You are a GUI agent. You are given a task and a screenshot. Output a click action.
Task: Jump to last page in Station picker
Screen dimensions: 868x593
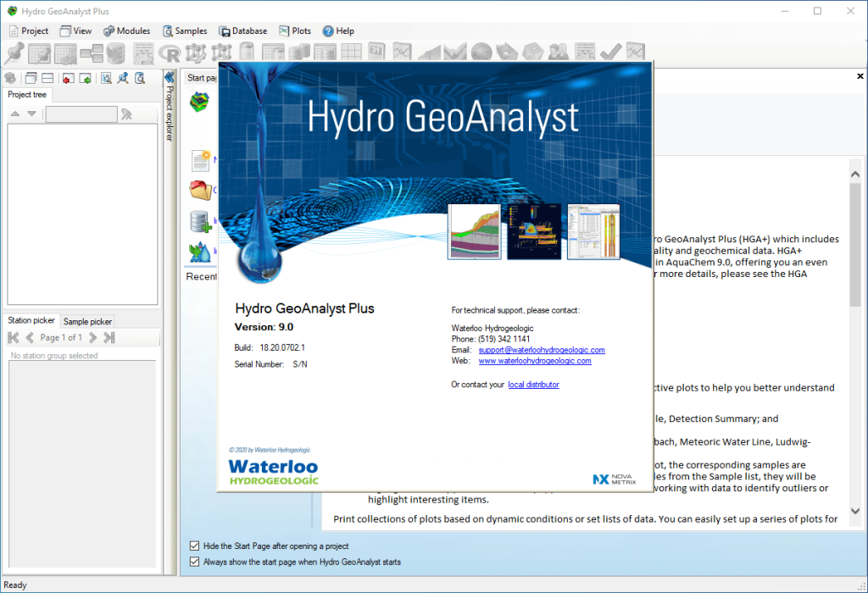[x=108, y=337]
